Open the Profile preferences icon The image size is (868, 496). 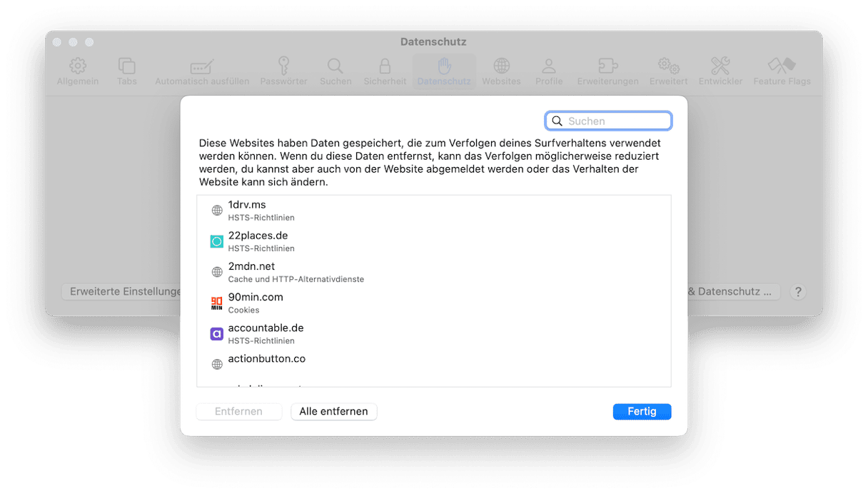click(549, 72)
